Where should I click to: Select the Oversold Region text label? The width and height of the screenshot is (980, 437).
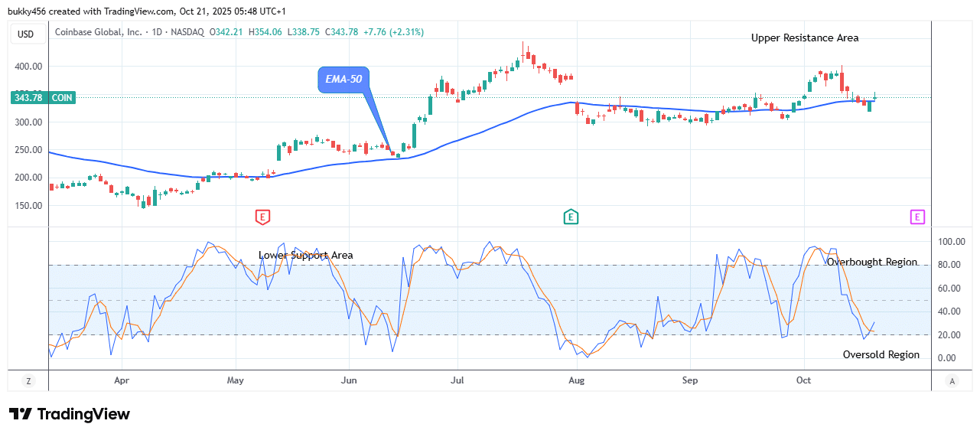coord(881,354)
